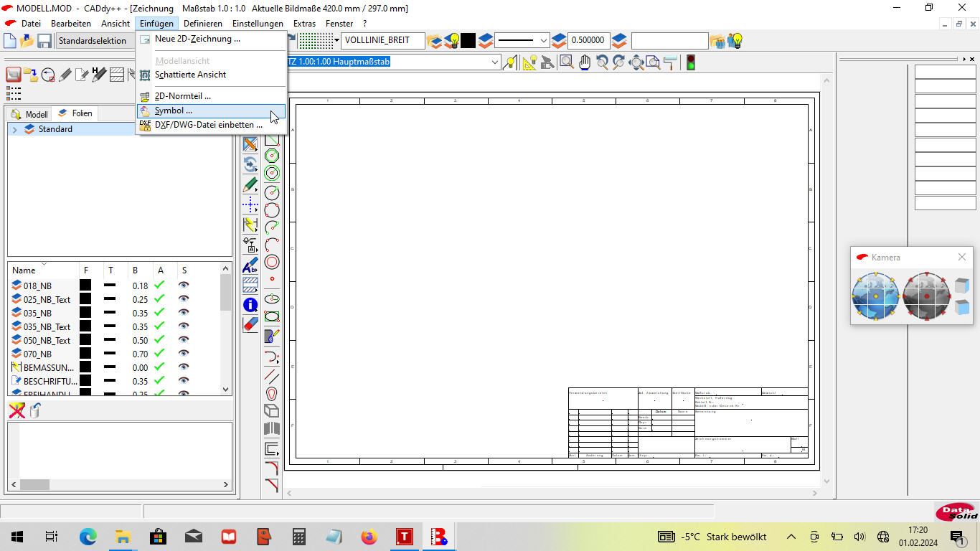The width and height of the screenshot is (980, 551).
Task: Switch to the Modell tab
Action: point(29,114)
